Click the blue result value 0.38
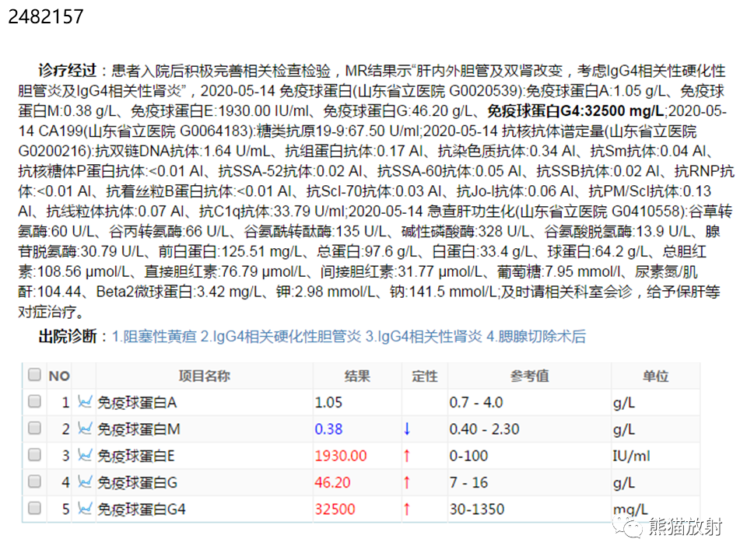The image size is (747, 560). [x=328, y=429]
